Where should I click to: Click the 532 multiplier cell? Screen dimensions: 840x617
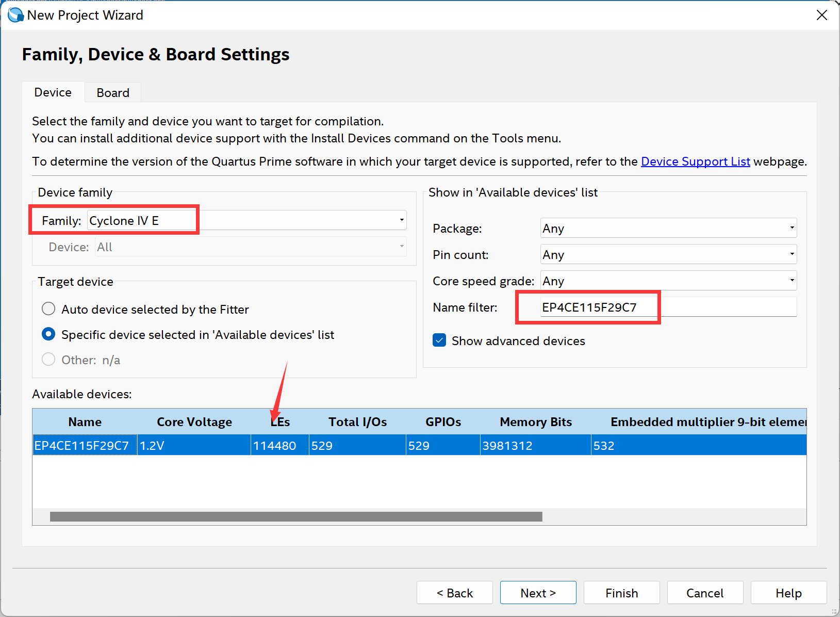699,445
